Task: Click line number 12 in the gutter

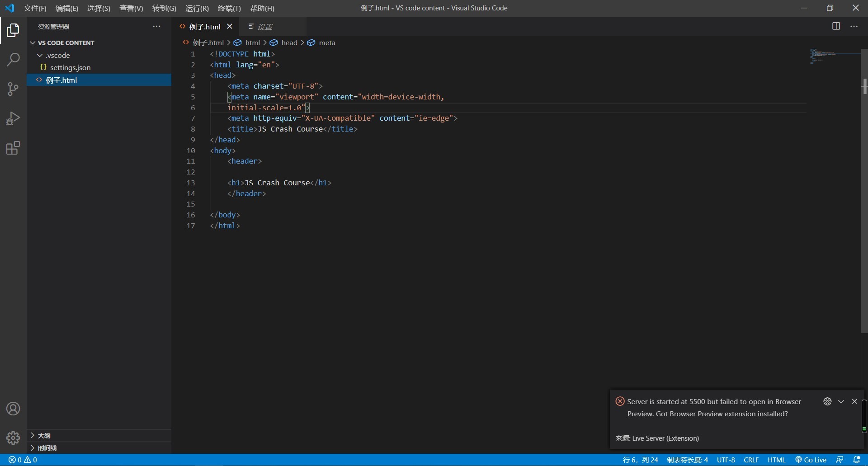Action: click(191, 172)
